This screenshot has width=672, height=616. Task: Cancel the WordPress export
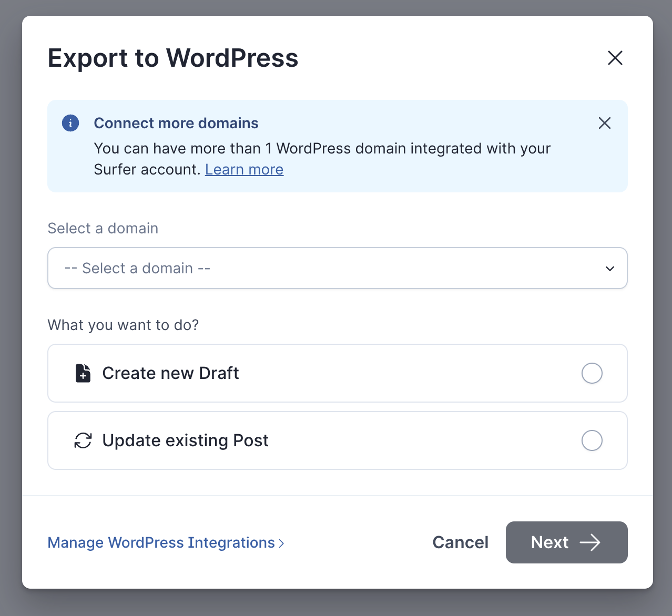tap(460, 542)
